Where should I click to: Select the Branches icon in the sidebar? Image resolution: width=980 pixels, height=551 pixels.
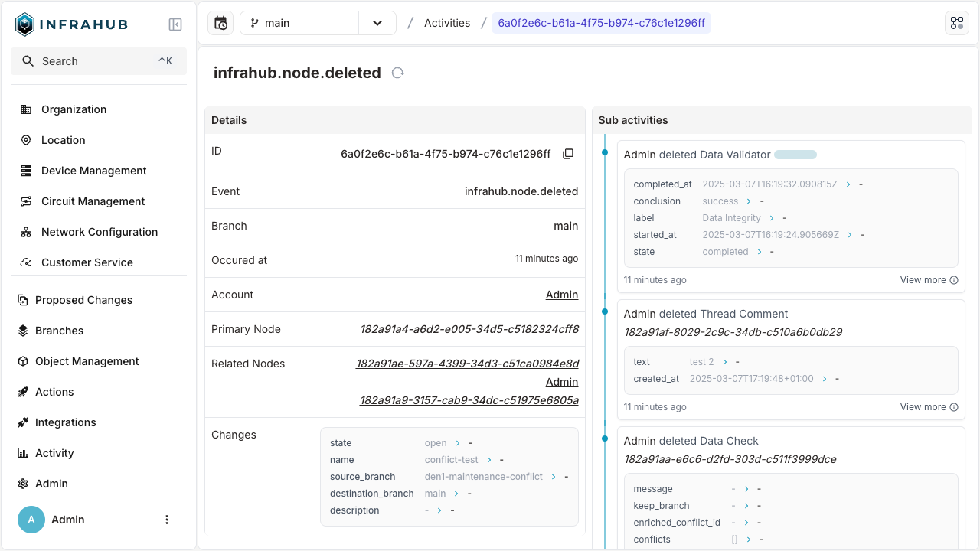(x=24, y=331)
